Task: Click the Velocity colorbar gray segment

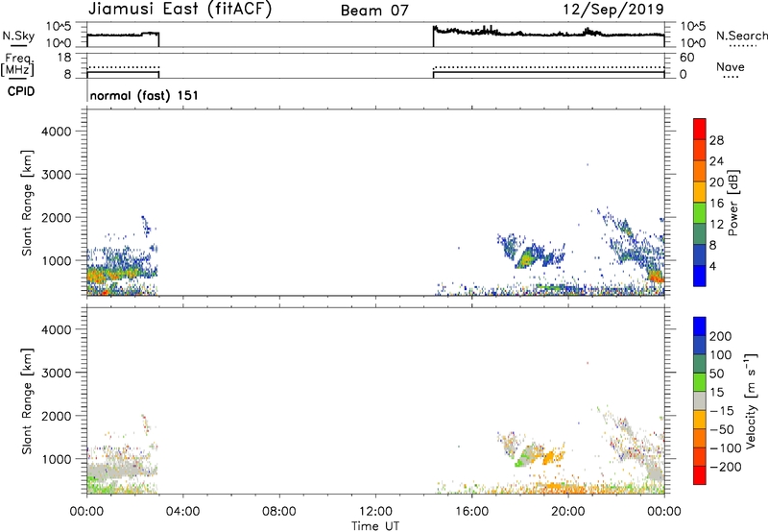Action: (x=700, y=401)
